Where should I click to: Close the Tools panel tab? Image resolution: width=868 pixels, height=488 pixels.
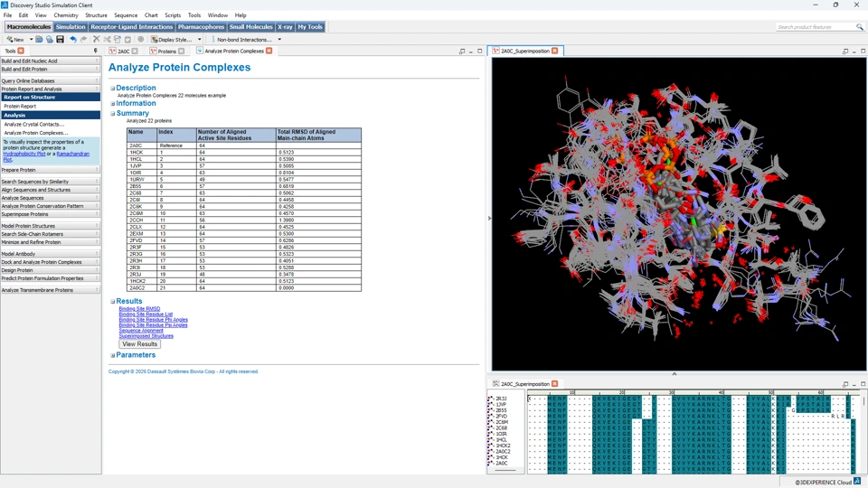[21, 51]
